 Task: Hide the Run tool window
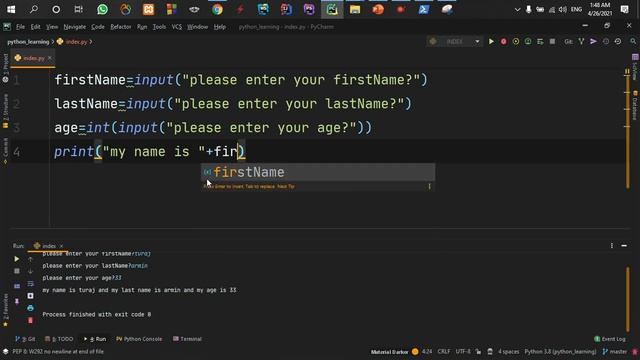[624, 246]
